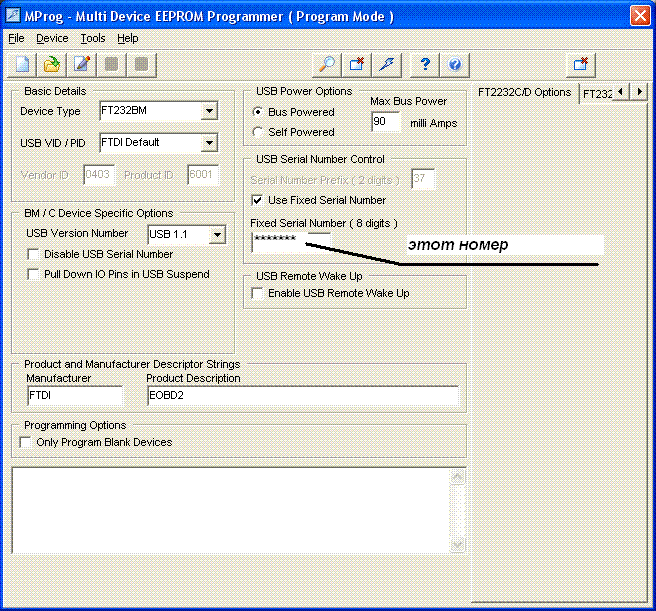Click the Edit template pencil icon

82,65
